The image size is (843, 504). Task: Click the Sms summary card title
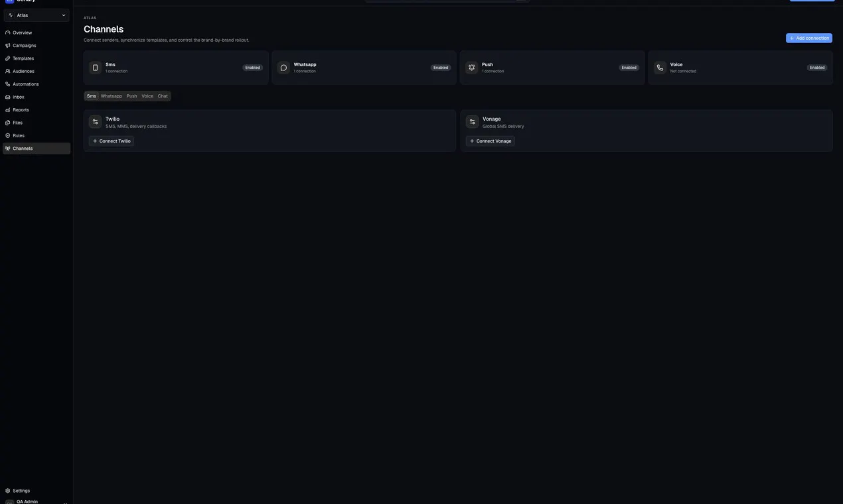pyautogui.click(x=110, y=64)
